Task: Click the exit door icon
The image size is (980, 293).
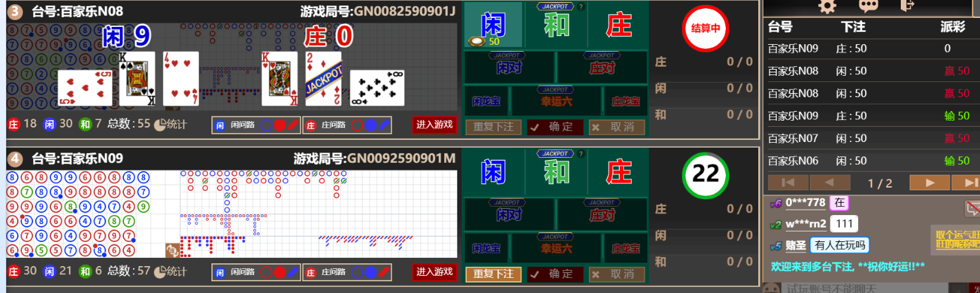Action: (907, 6)
